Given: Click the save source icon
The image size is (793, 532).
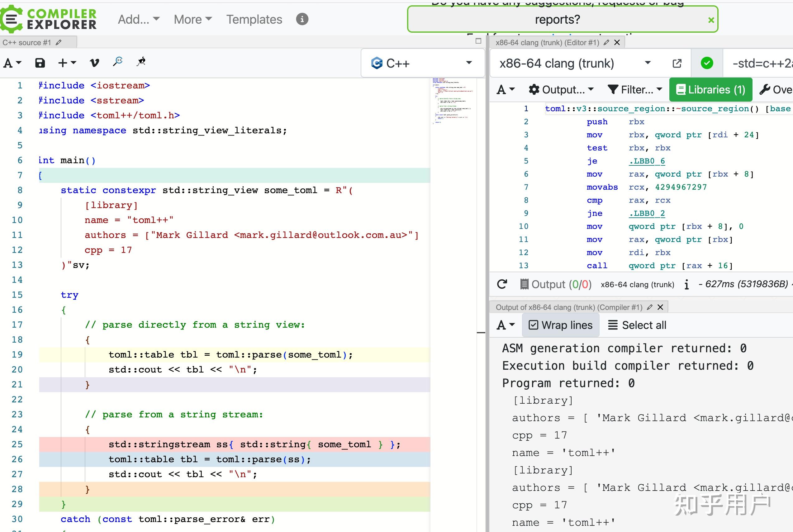Looking at the screenshot, I should [40, 63].
